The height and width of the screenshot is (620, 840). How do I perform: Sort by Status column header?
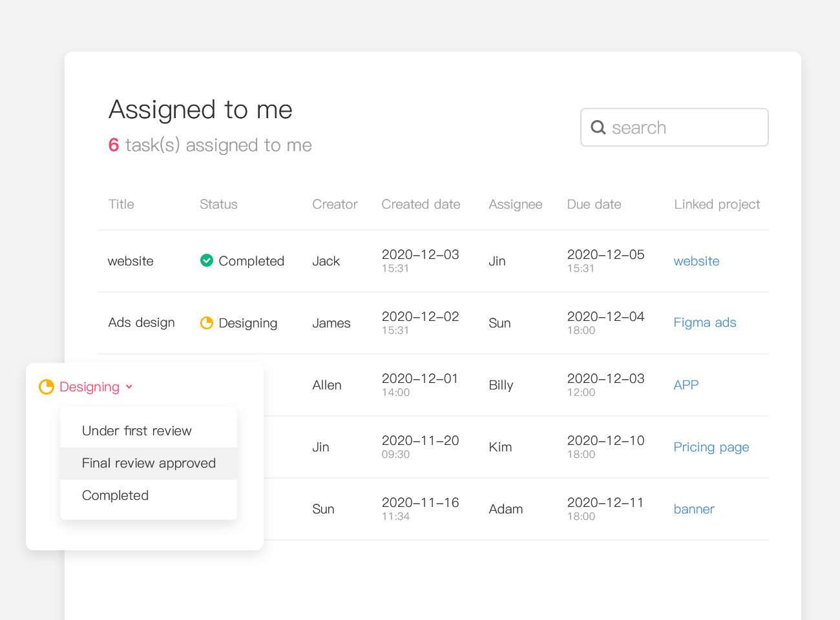218,204
